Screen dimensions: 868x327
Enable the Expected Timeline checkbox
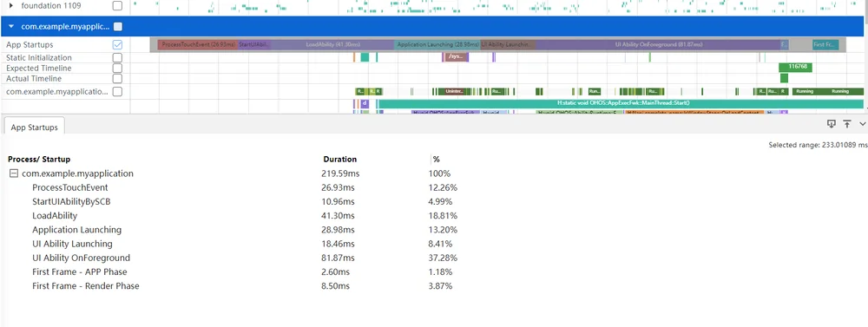[x=117, y=68]
